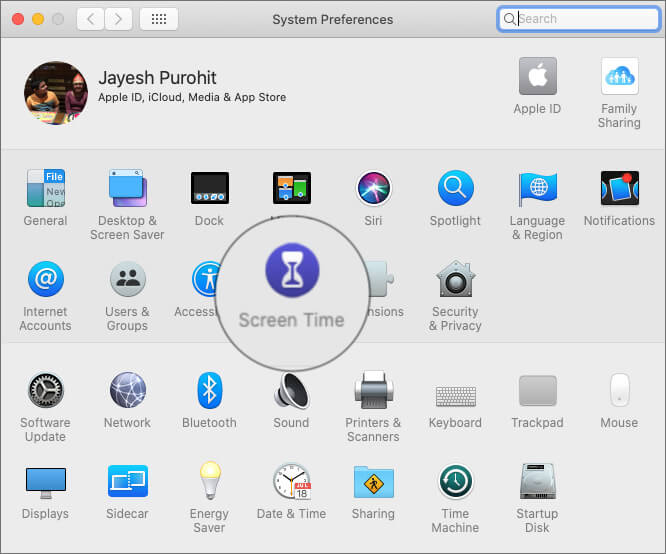Open Extensions preferences
This screenshot has width=666, height=554.
pyautogui.click(x=382, y=279)
